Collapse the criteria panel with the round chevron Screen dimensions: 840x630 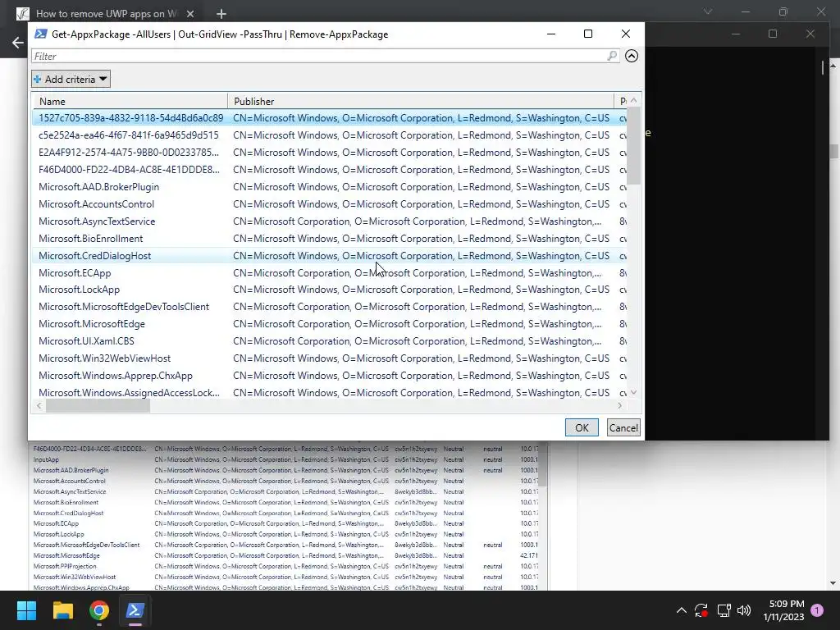pos(632,56)
